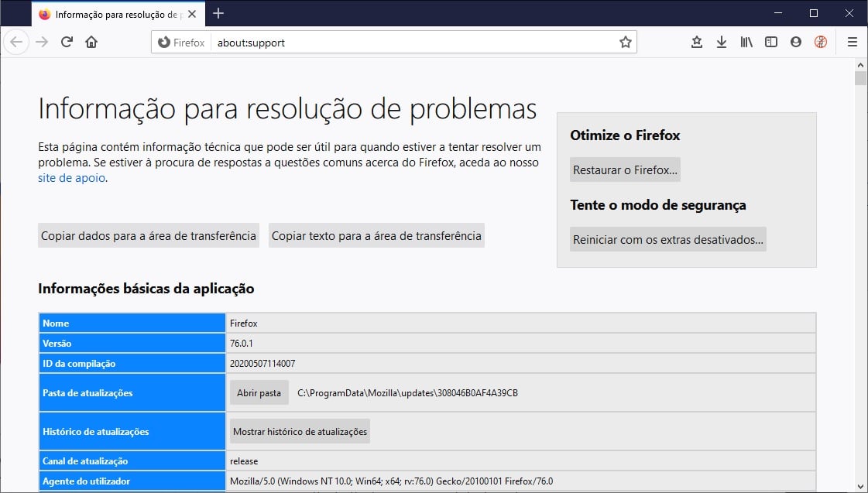
Task: Click the Tente o modo de segurança heading
Action: click(658, 205)
